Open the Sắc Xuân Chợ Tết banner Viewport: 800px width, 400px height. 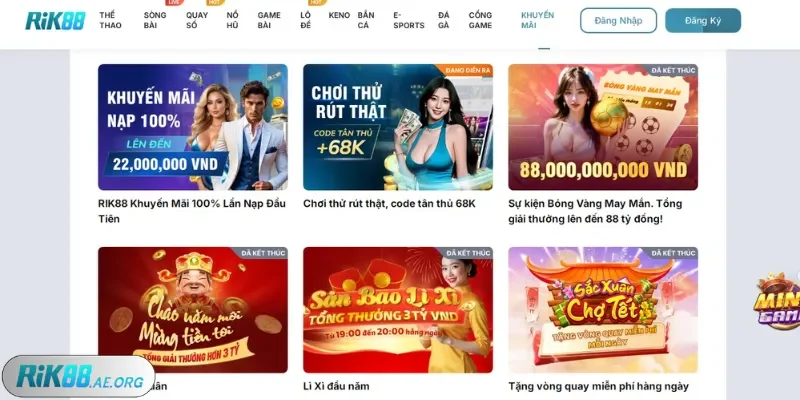pyautogui.click(x=603, y=310)
